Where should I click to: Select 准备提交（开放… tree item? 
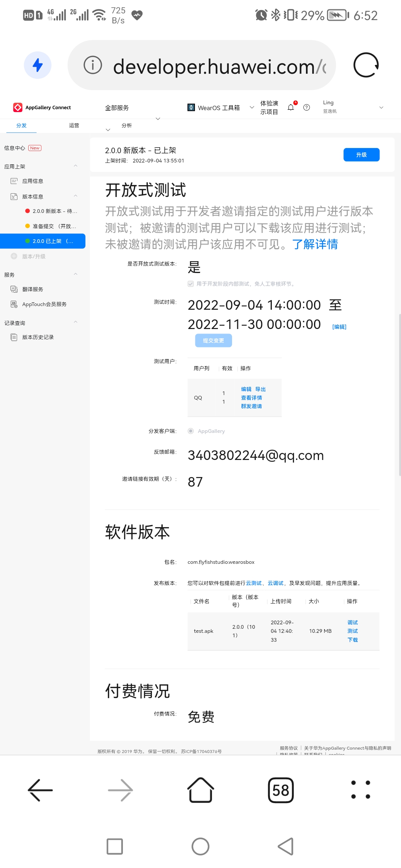[x=51, y=226]
